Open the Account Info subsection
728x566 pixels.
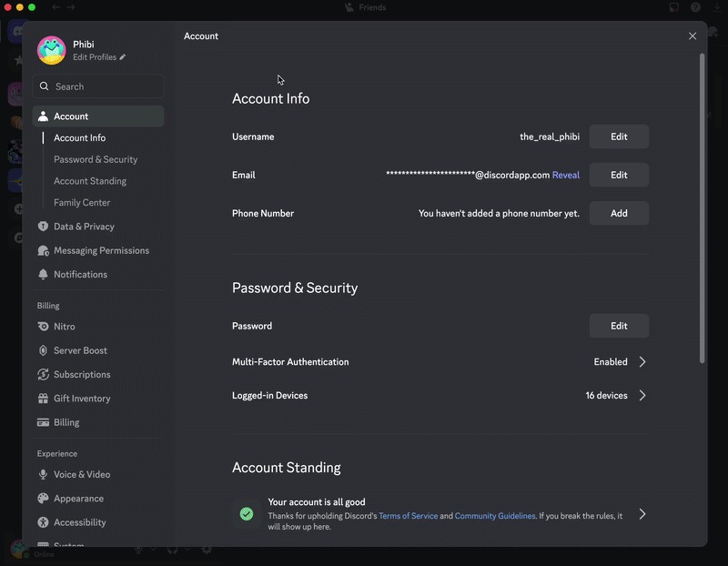pos(79,138)
